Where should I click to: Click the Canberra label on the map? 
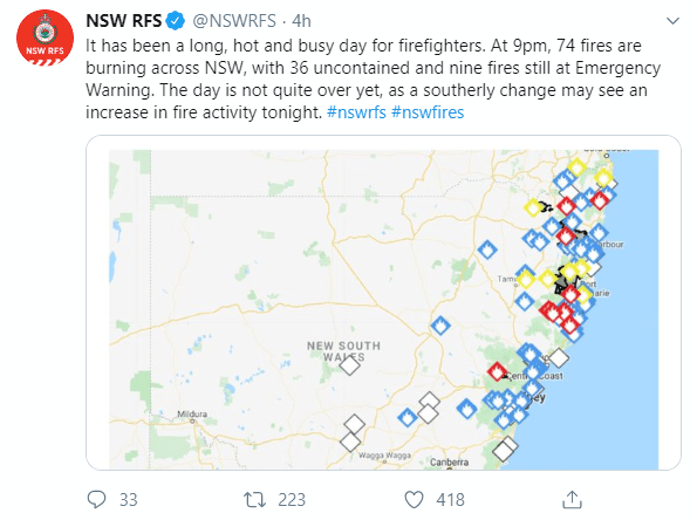click(x=450, y=462)
